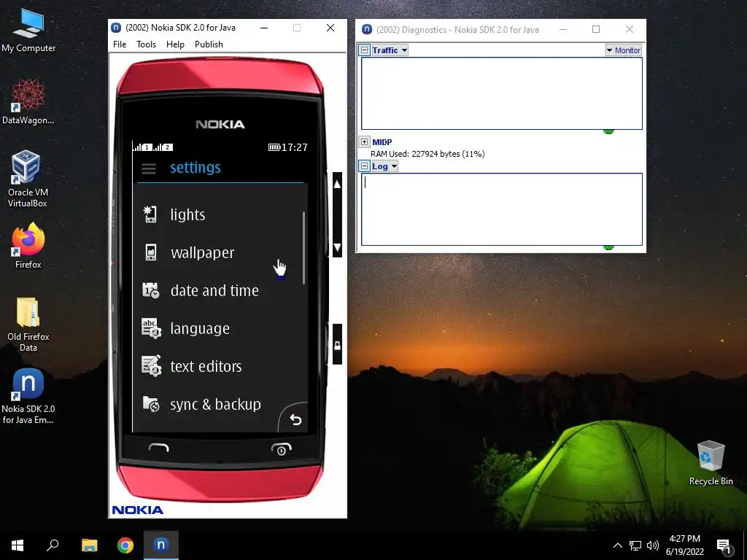Open the notification center
This screenshot has width=747, height=560.
(x=724, y=545)
